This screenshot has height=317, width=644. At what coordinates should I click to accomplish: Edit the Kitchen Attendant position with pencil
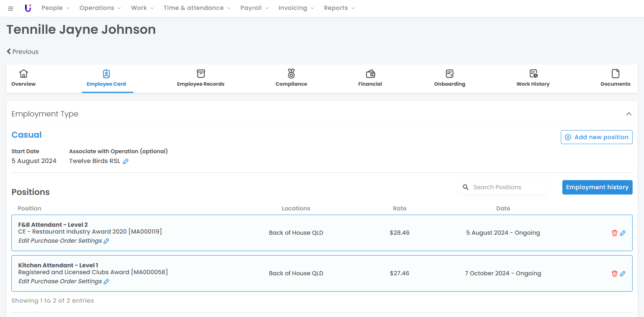(623, 273)
